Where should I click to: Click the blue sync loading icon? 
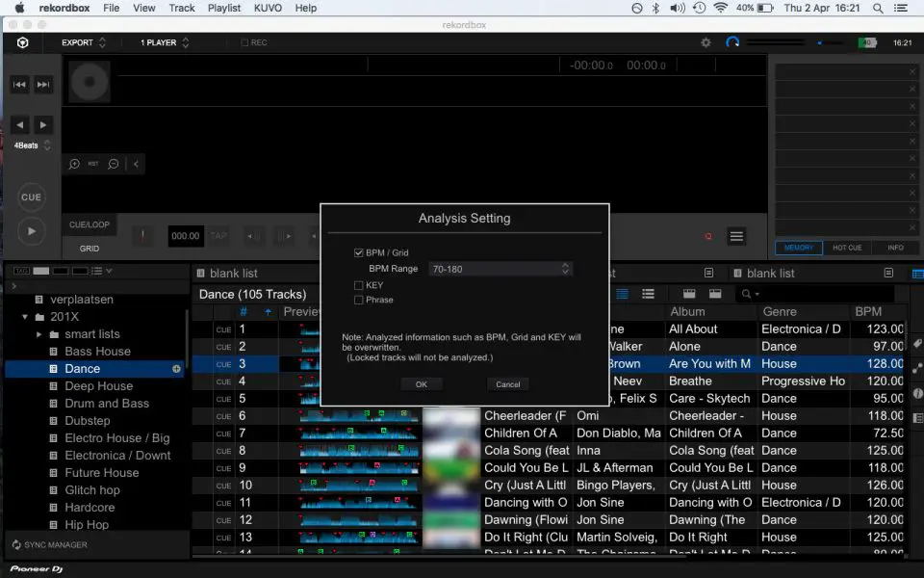pos(732,42)
